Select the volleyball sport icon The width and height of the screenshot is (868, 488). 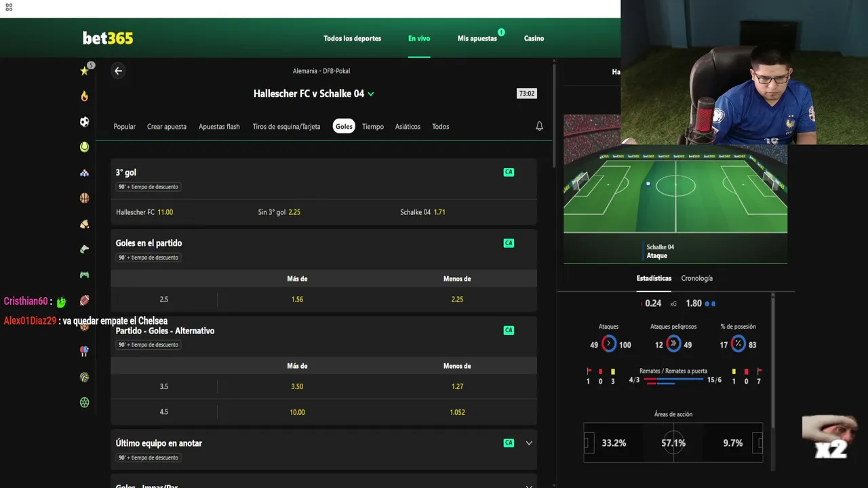[x=84, y=377]
